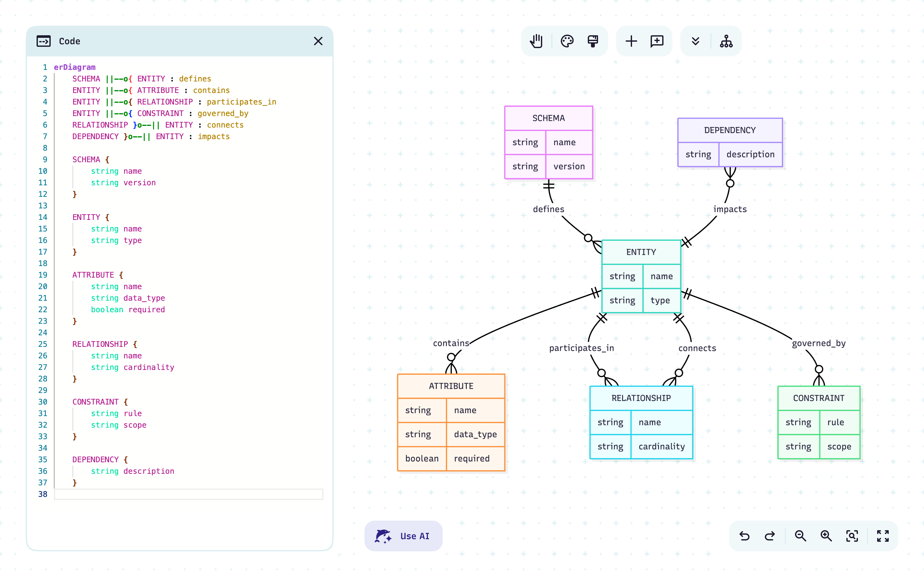Open the Use AI assistant
The image size is (924, 577).
[403, 536]
